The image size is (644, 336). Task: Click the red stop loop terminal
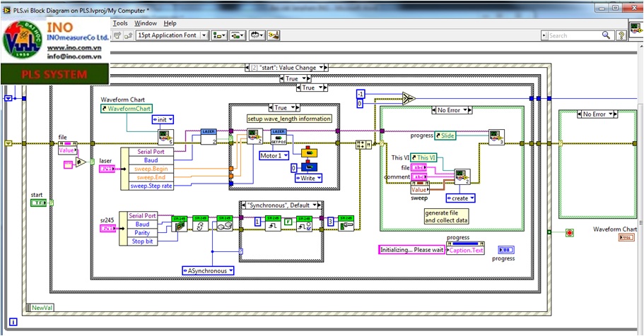tap(570, 233)
